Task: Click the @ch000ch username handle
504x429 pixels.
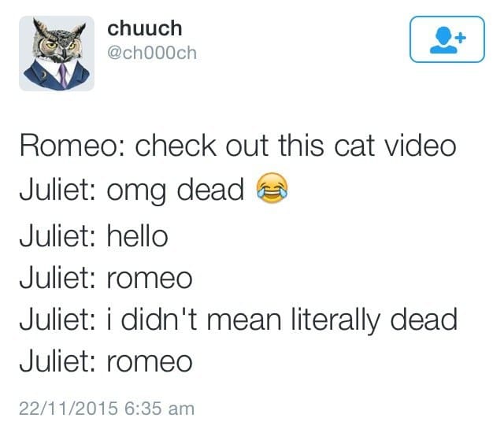Action: (x=152, y=53)
